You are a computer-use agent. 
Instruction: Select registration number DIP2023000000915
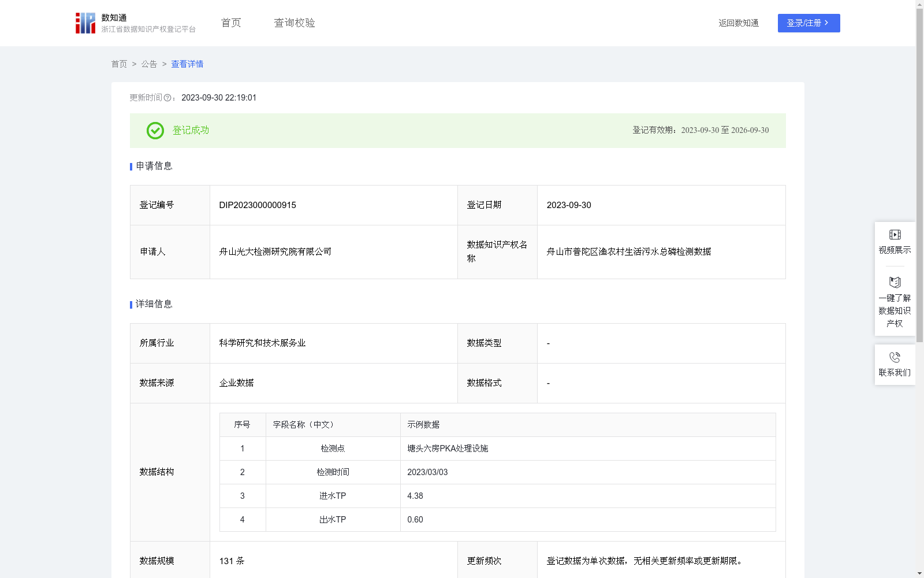coord(258,205)
